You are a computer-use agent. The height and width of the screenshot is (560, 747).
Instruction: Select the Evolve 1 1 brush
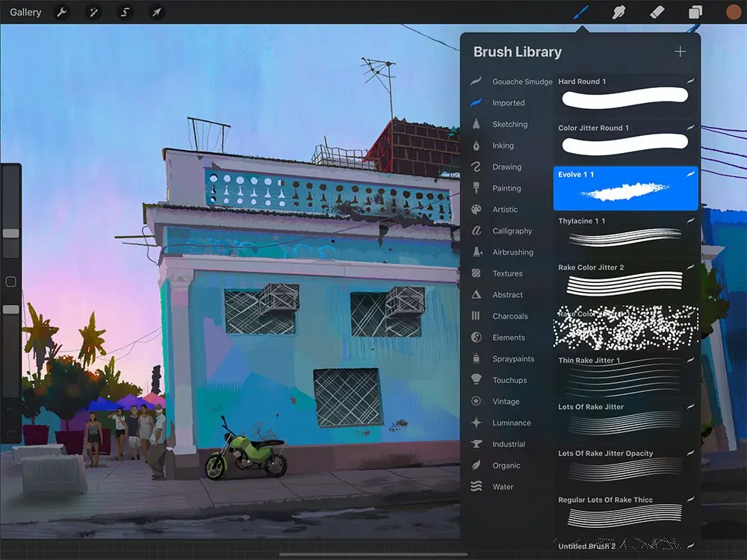tap(625, 188)
